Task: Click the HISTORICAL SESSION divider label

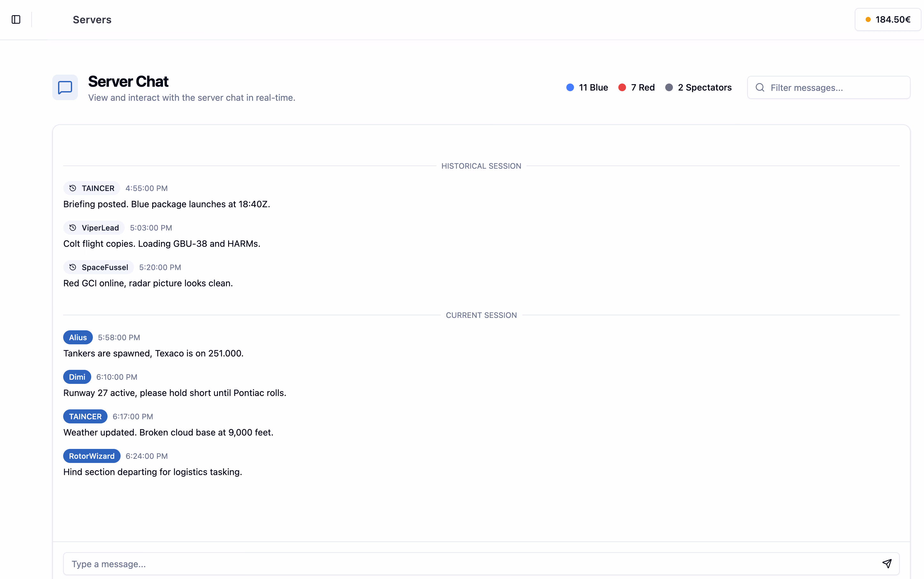Action: [481, 166]
